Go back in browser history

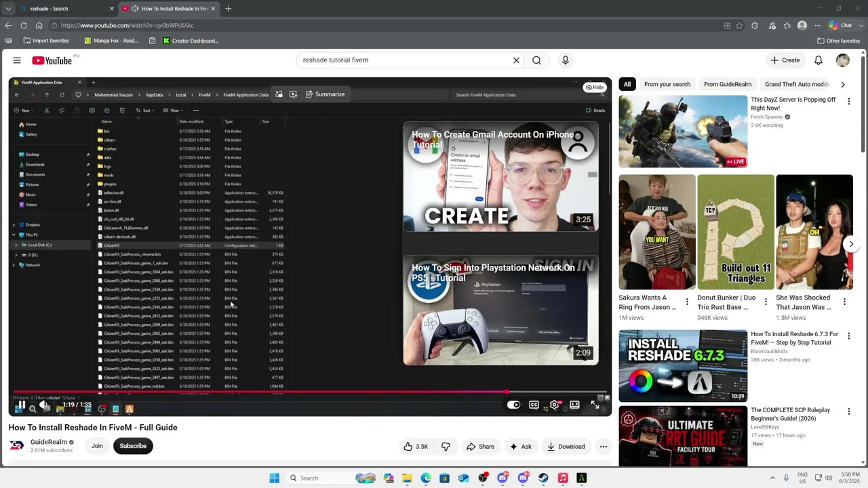tap(8, 25)
